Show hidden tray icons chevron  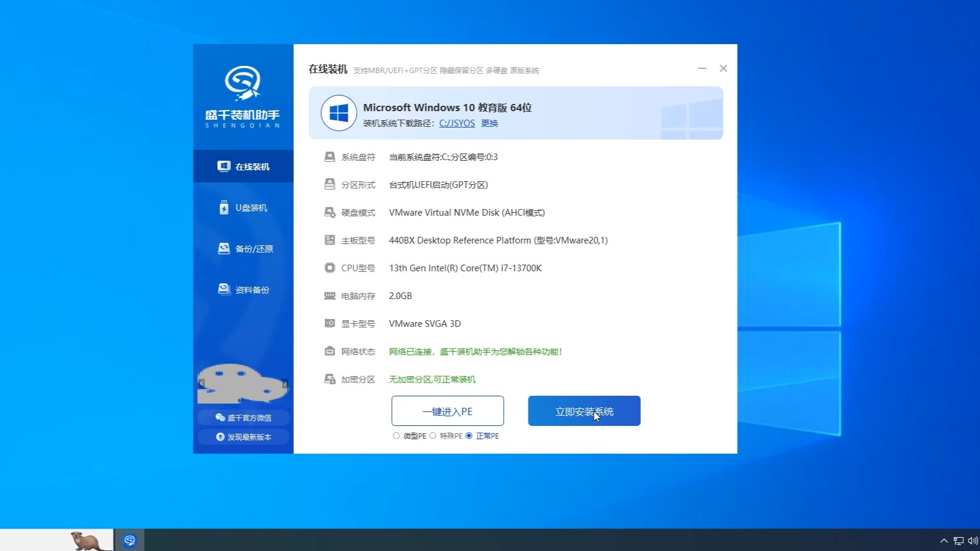pos(944,541)
